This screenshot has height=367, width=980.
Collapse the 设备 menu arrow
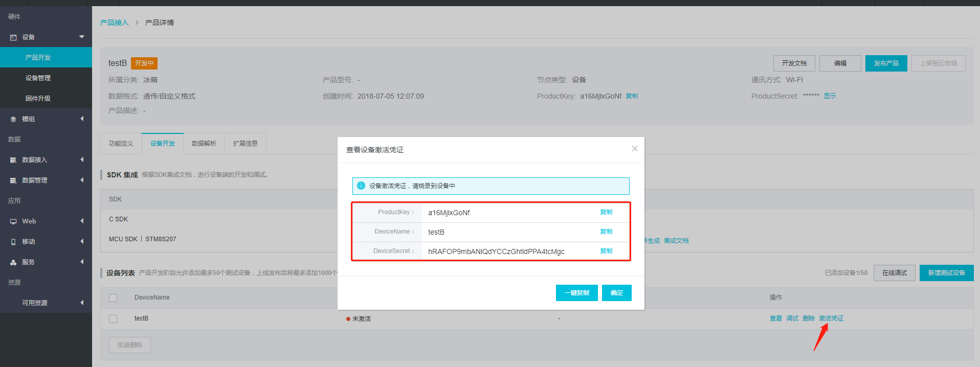pos(82,37)
